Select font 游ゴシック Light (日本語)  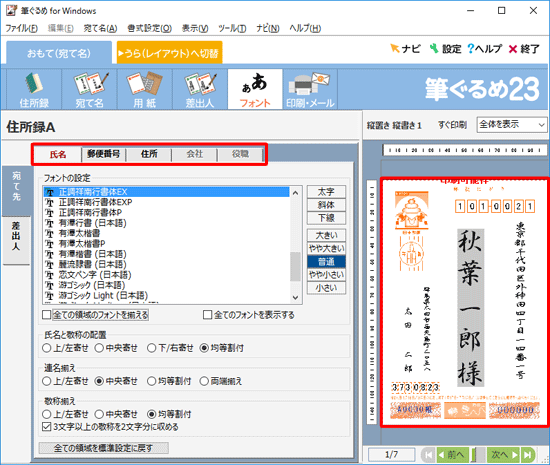click(x=167, y=295)
